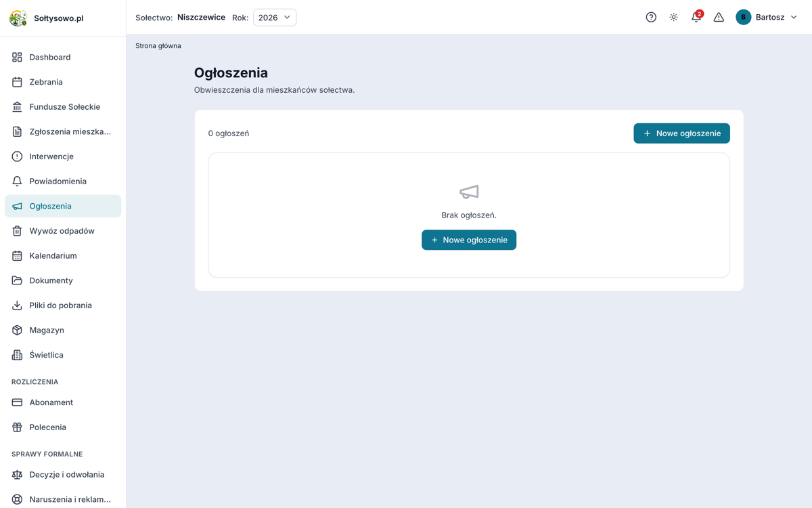Image resolution: width=812 pixels, height=508 pixels.
Task: Navigate to Polecenia
Action: (x=63, y=427)
